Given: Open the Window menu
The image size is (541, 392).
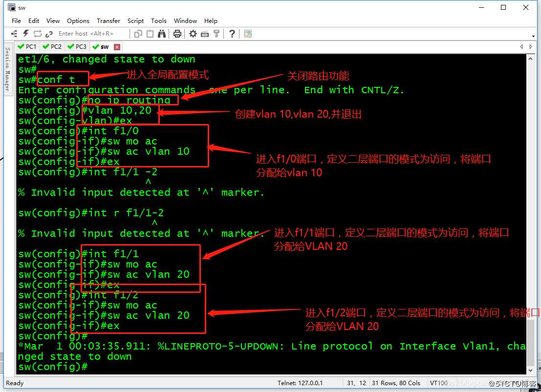Looking at the screenshot, I should [185, 21].
